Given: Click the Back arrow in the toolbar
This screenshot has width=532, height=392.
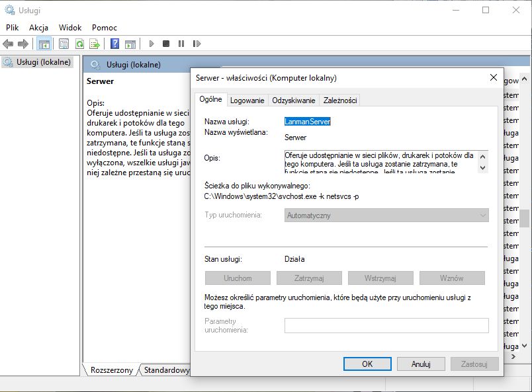Looking at the screenshot, I should 8,44.
